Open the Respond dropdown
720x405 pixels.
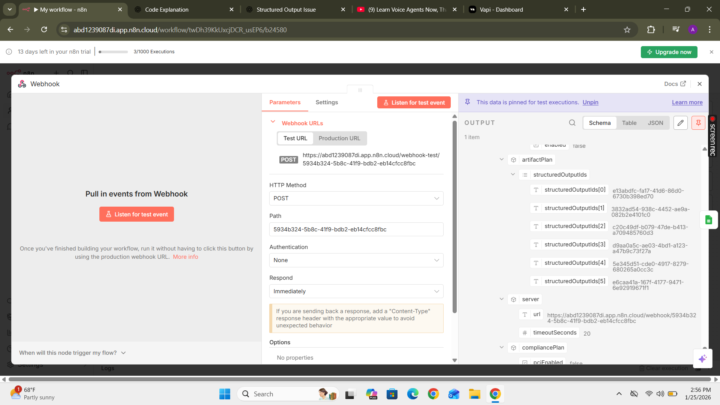(356, 291)
